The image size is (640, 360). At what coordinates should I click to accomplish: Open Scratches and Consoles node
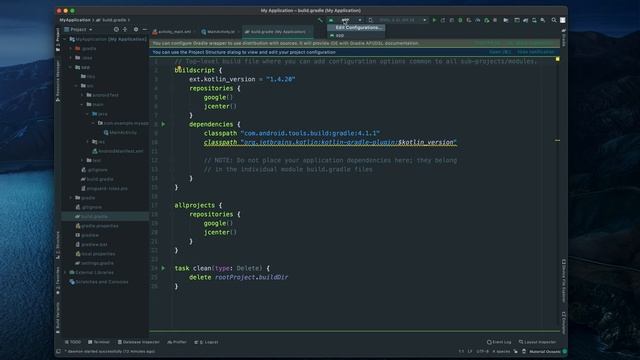point(98,282)
